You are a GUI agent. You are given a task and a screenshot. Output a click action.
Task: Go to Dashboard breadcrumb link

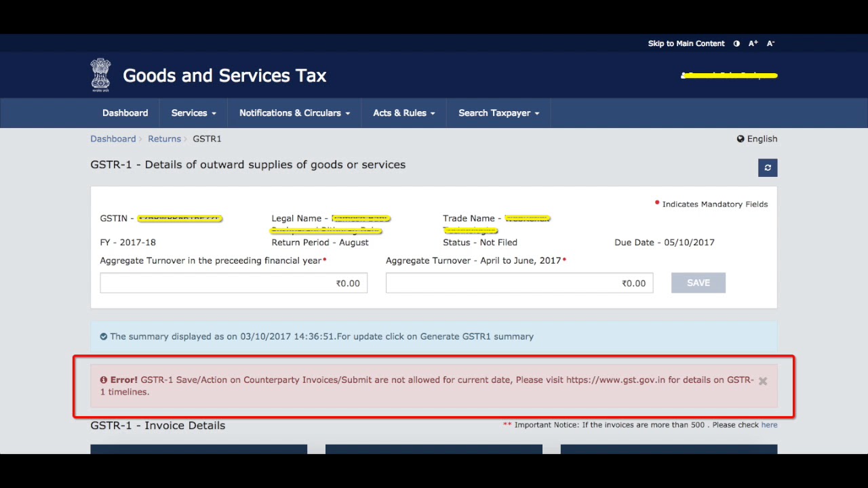(x=113, y=139)
